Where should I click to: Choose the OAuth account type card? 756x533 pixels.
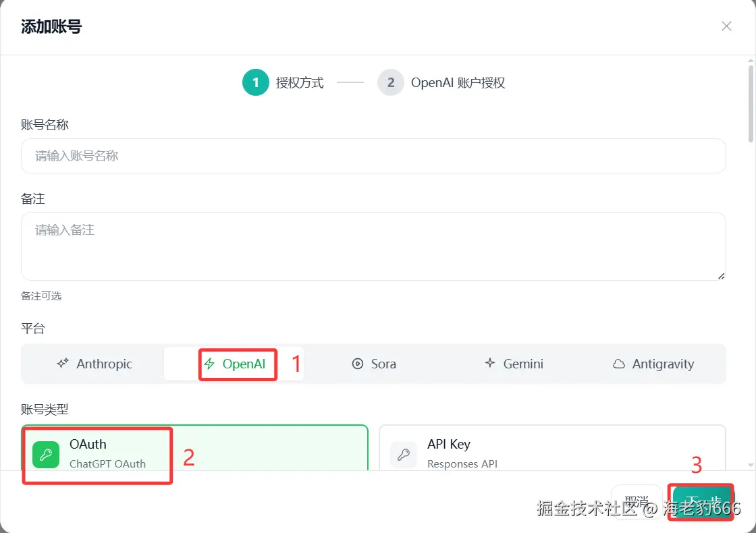coord(195,448)
